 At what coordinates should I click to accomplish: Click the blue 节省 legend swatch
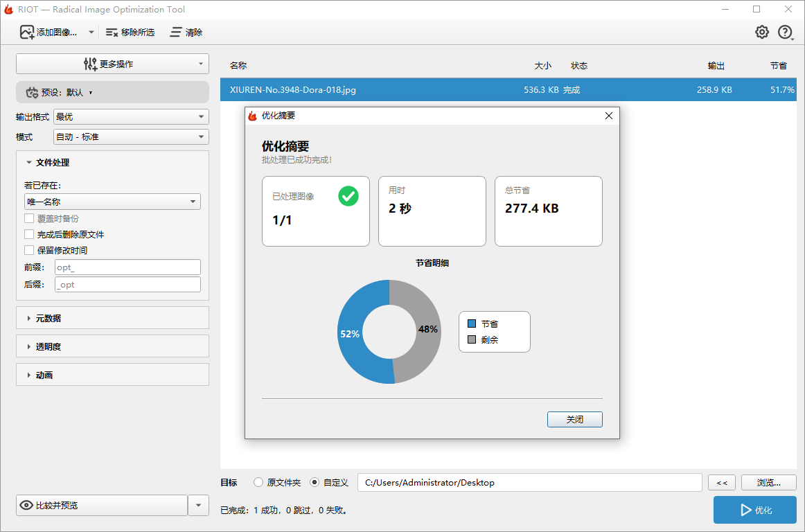472,323
